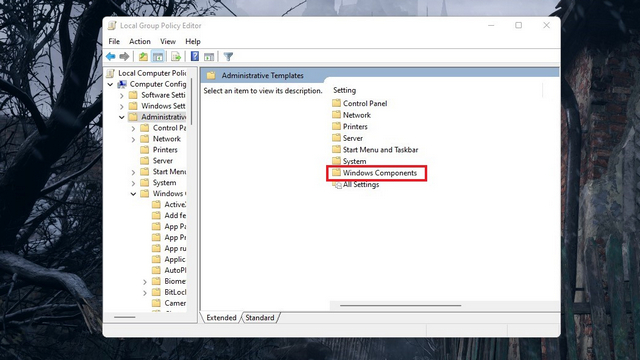The image size is (640, 360).
Task: Select Printers in the left tree
Action: pyautogui.click(x=165, y=150)
